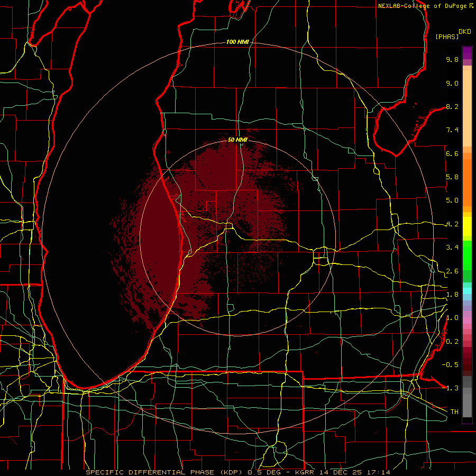The width and height of the screenshot is (476, 476).
Task: Click the 4.2 value on color scale
Action: coord(452,224)
